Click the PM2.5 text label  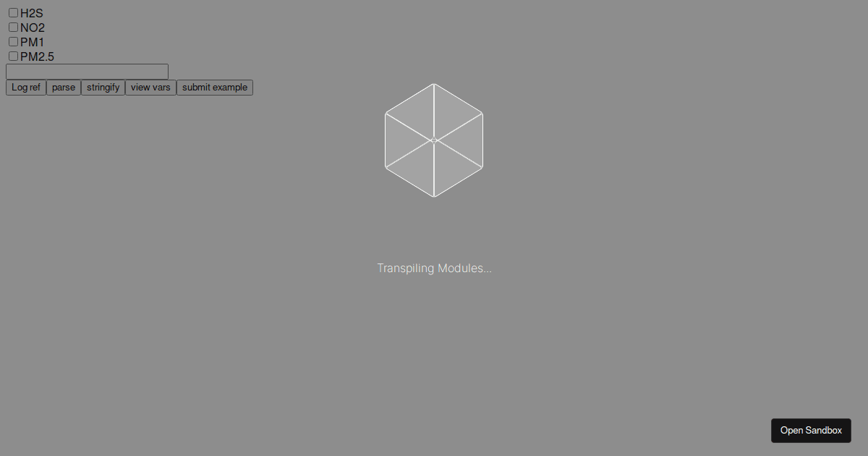coord(37,57)
